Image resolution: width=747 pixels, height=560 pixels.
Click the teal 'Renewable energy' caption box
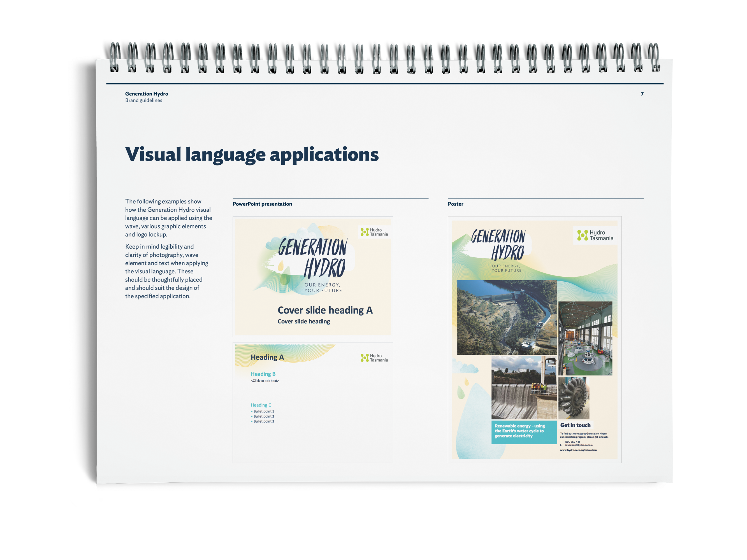[524, 432]
